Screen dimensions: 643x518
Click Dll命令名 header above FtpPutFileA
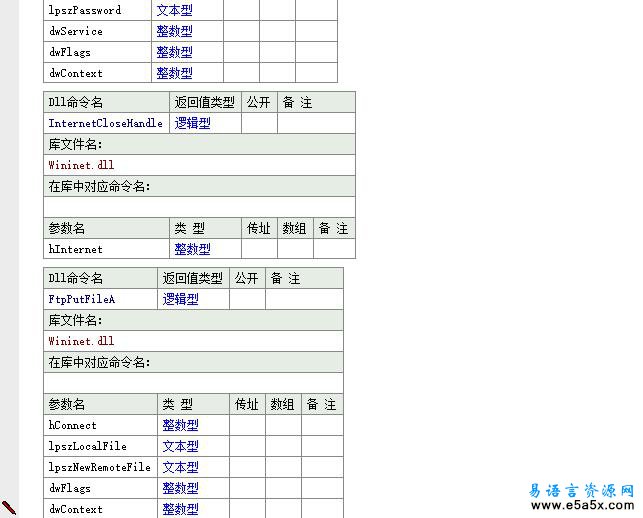pos(75,278)
